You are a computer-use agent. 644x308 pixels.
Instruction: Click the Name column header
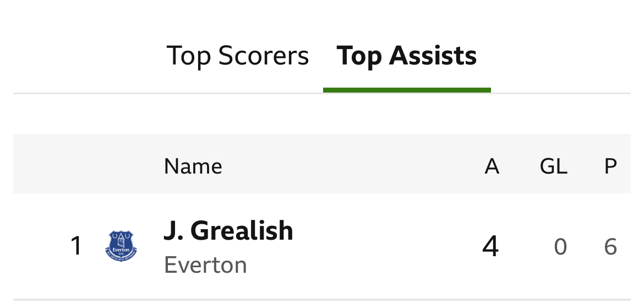193,166
